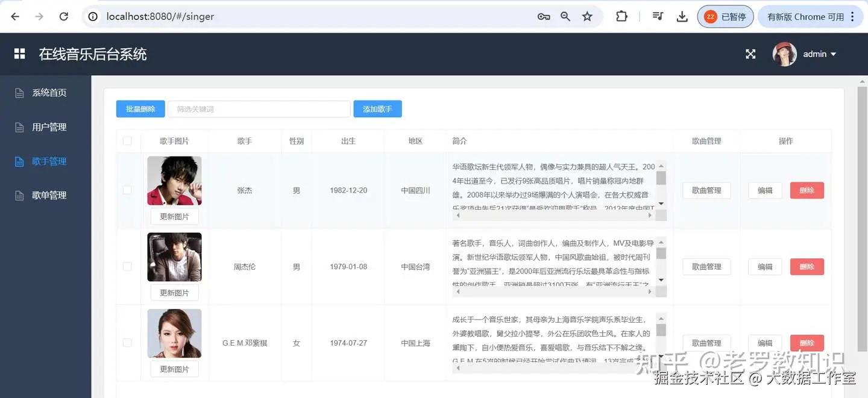Click 更新图片 under 周杰伦's photo
The image size is (868, 398).
[174, 293]
